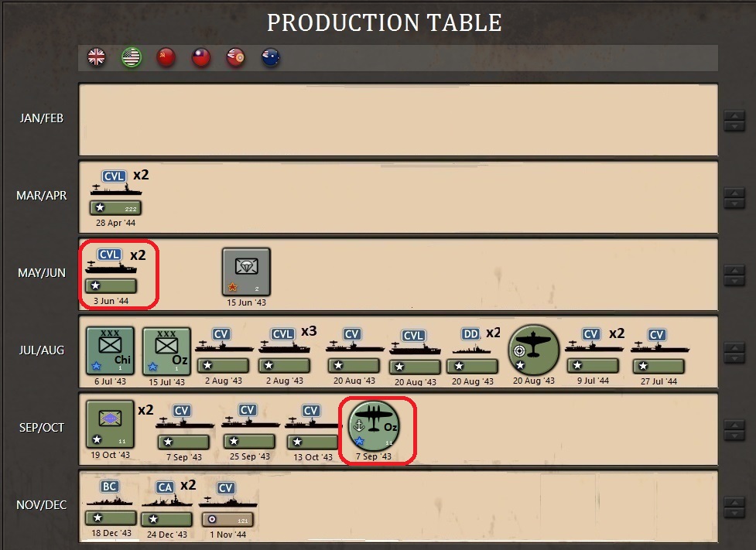Click the up arrow for the MAY/JUN row
This screenshot has height=550, width=756.
pos(734,270)
